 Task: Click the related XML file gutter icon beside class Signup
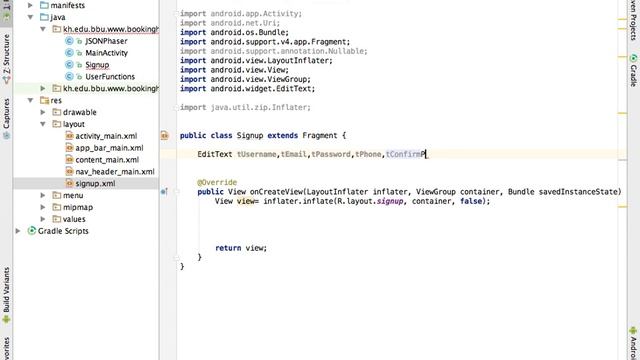point(164,135)
